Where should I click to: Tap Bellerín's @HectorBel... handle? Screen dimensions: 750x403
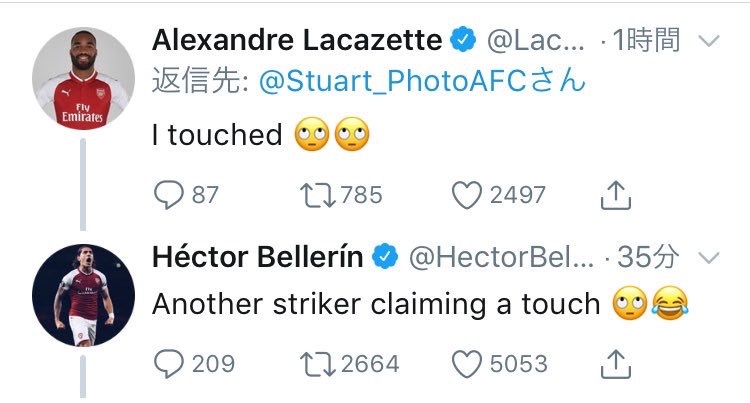coord(502,258)
